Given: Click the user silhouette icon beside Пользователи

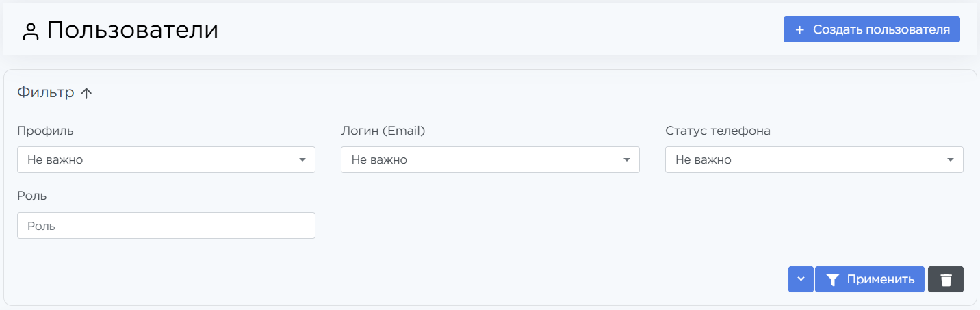Looking at the screenshot, I should pyautogui.click(x=30, y=31).
